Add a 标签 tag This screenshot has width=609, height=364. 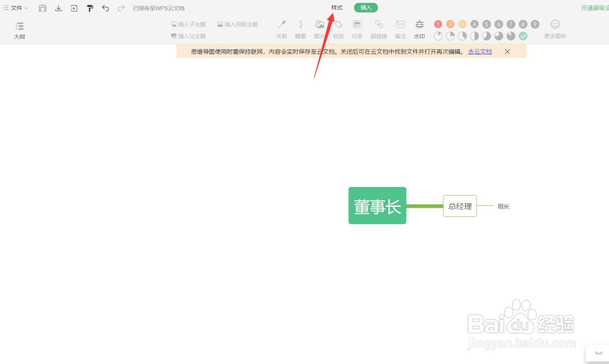tap(338, 30)
